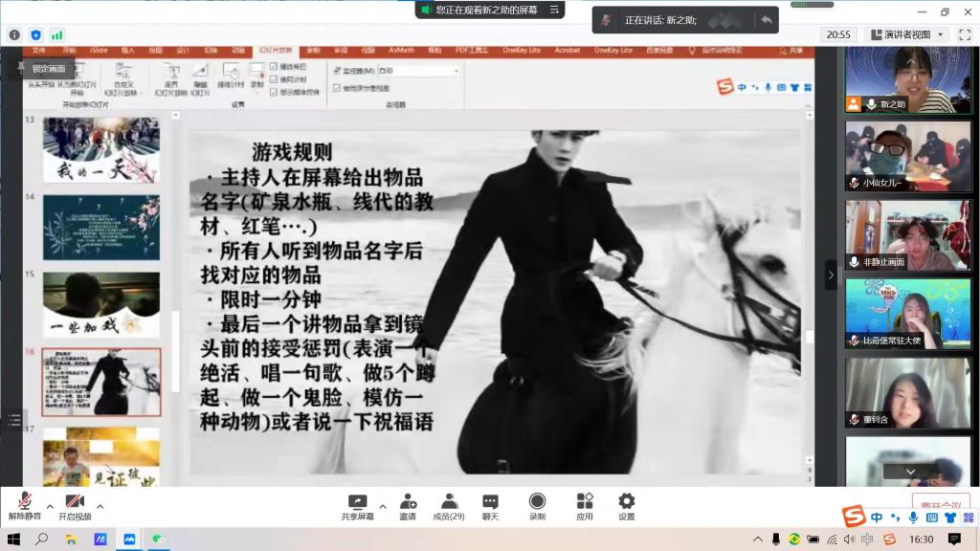Enter full screen using the fullscreen icon
980x551 pixels.
[x=967, y=34]
